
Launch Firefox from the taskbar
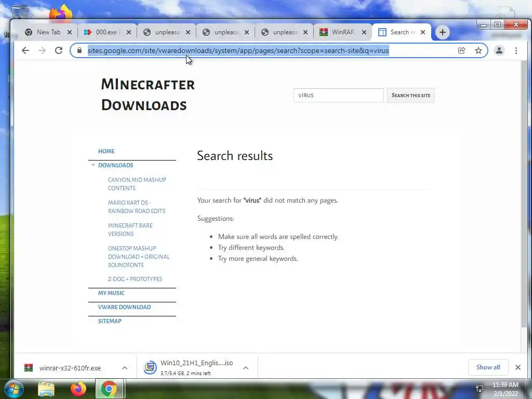coord(78,389)
